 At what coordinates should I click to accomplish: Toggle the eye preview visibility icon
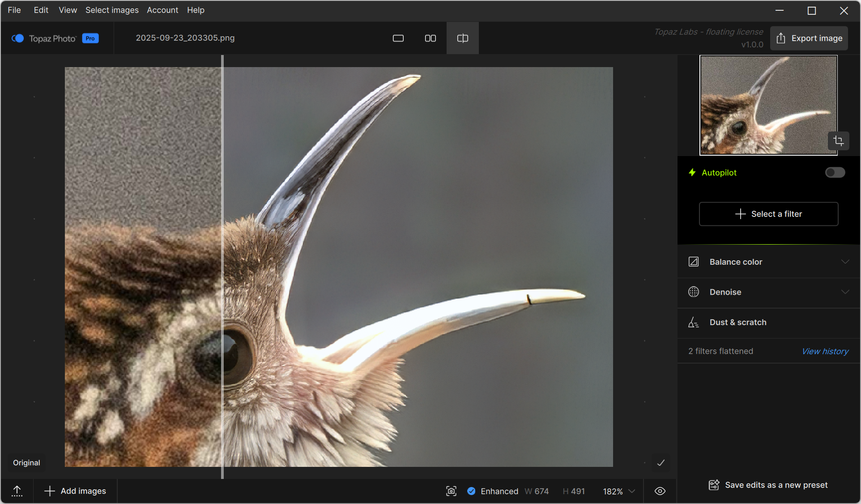(660, 491)
